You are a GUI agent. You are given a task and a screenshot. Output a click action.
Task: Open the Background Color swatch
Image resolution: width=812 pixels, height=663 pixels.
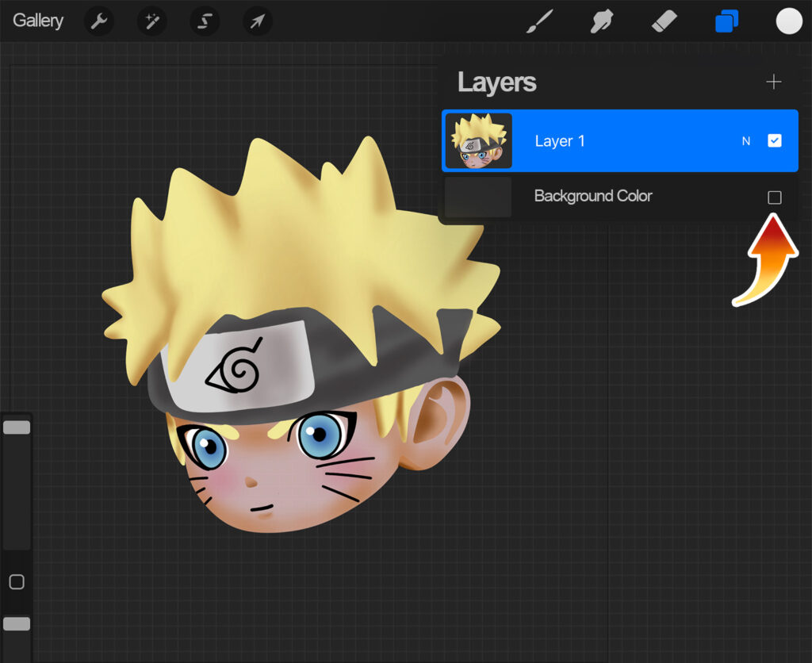[x=478, y=197]
